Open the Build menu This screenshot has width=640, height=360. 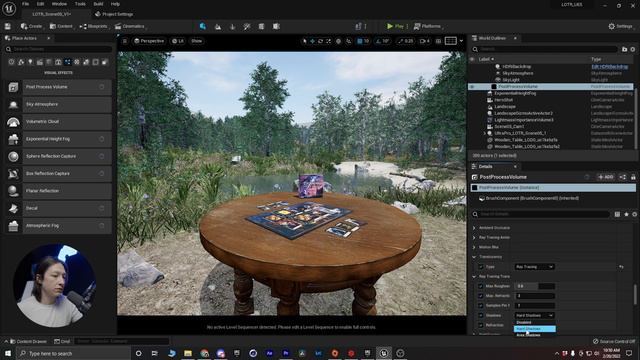(98, 4)
